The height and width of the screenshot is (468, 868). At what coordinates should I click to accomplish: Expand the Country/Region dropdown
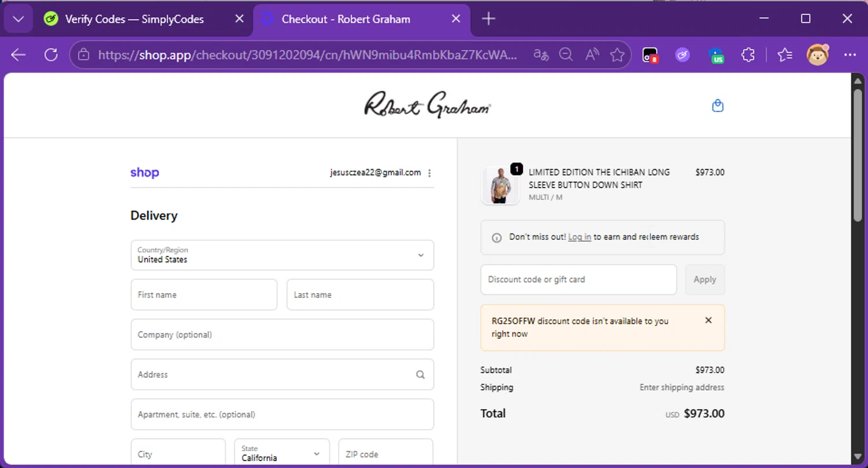coord(282,255)
